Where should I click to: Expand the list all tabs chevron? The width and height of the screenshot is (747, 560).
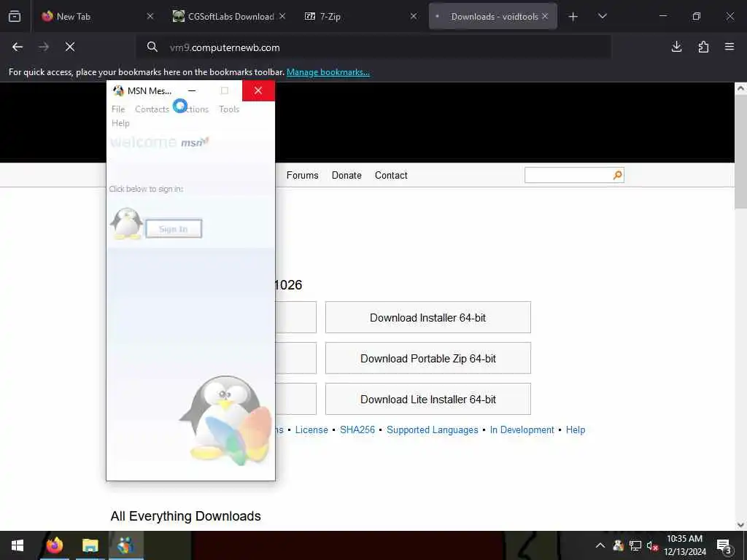tap(602, 16)
